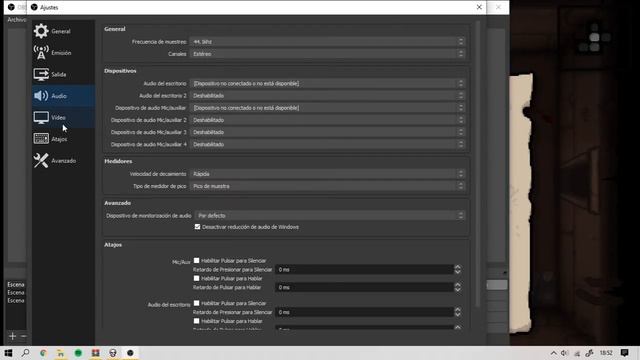
Task: Add a scene with the plus icon
Action: click(12, 336)
